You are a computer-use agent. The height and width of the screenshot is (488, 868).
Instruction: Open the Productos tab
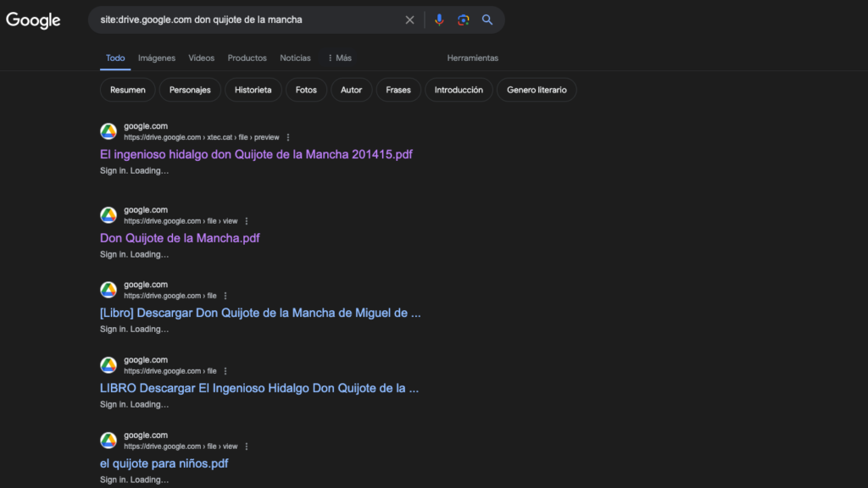tap(247, 58)
